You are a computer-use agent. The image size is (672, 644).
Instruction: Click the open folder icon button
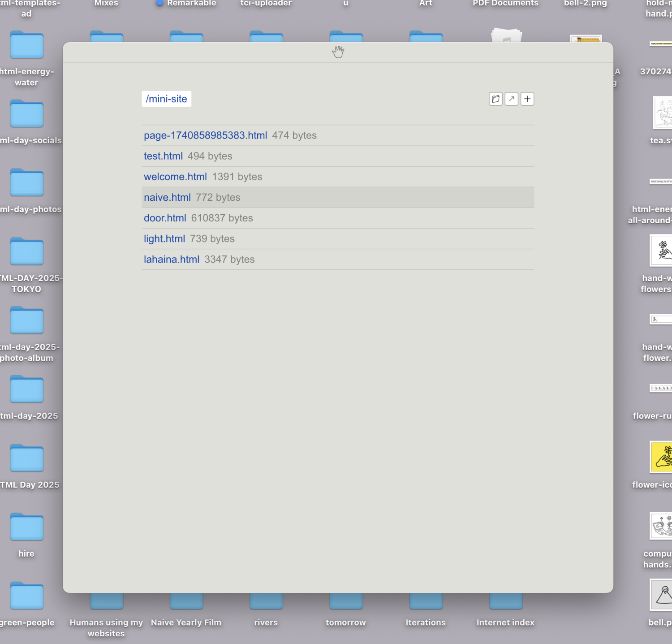(495, 99)
